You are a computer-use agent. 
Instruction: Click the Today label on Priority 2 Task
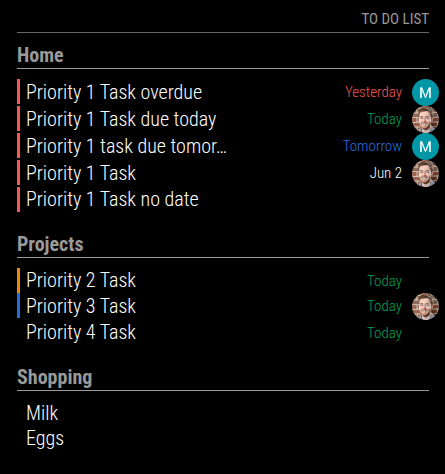point(385,281)
